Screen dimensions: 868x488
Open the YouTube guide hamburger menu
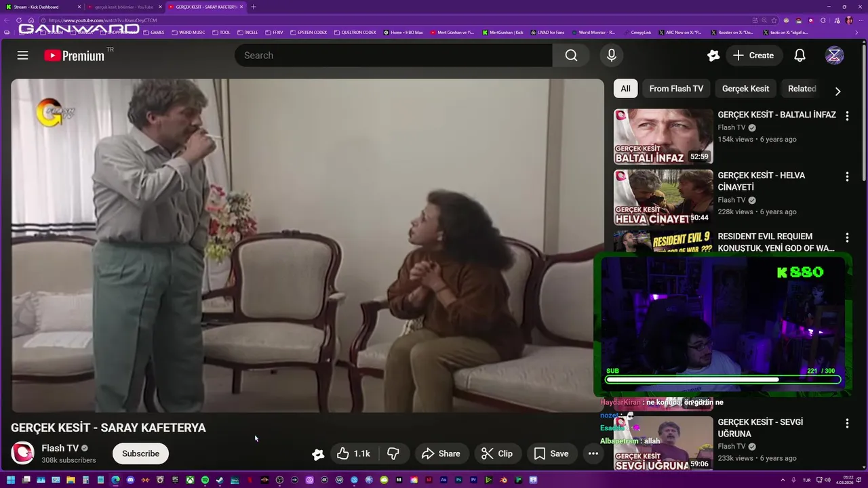22,56
